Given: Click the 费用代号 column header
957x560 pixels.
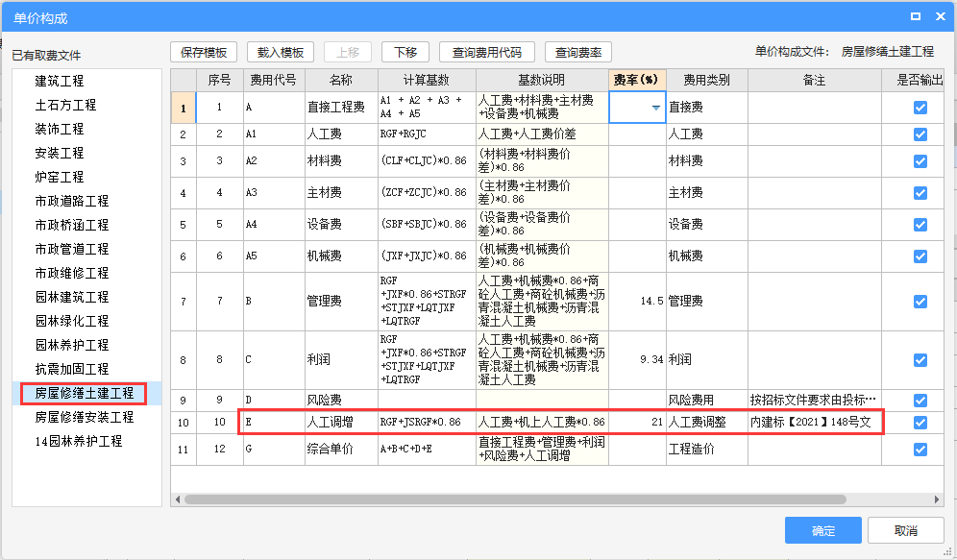Looking at the screenshot, I should 274,80.
